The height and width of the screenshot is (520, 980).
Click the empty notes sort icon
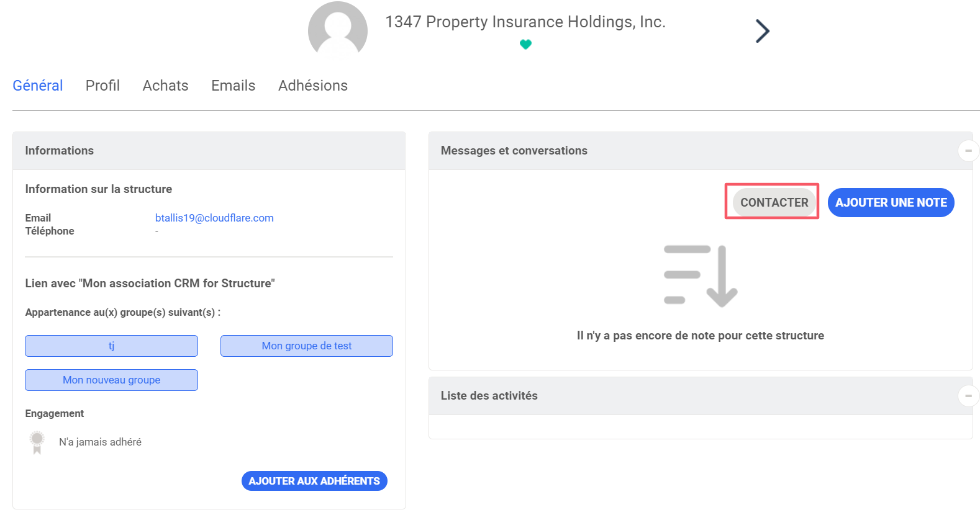click(700, 276)
